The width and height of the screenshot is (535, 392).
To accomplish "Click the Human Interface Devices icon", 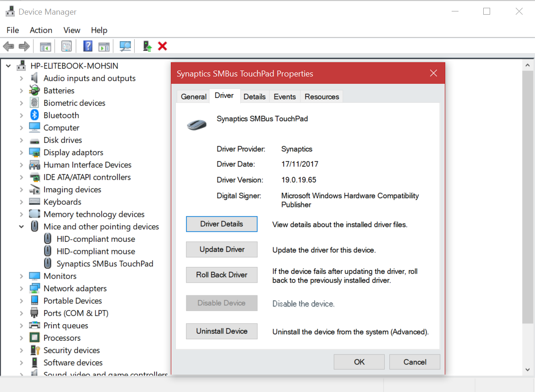I will (x=34, y=165).
